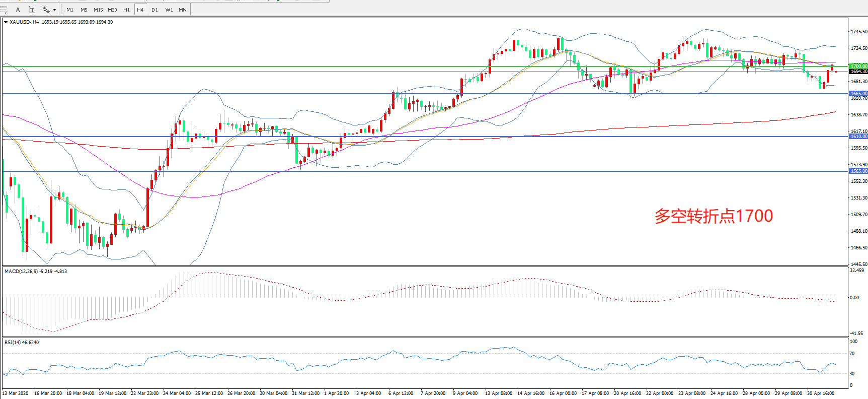Select the Text Label tool icon
Screen dimensions: 868x399
(x=32, y=10)
